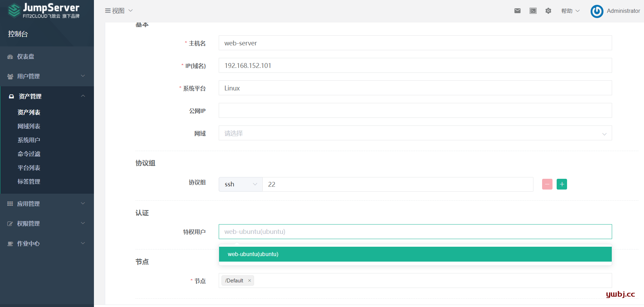Open the mail message icon
This screenshot has width=644, height=307.
pyautogui.click(x=517, y=11)
